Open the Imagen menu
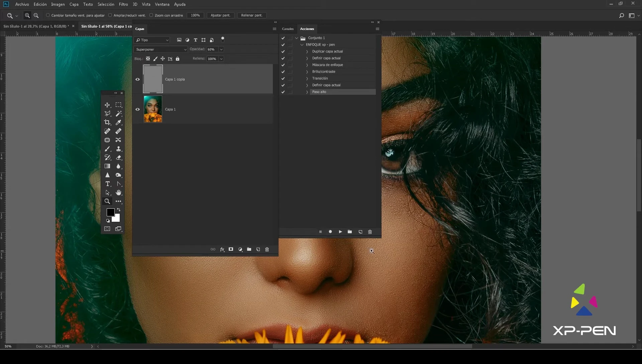The width and height of the screenshot is (642, 364). (58, 4)
